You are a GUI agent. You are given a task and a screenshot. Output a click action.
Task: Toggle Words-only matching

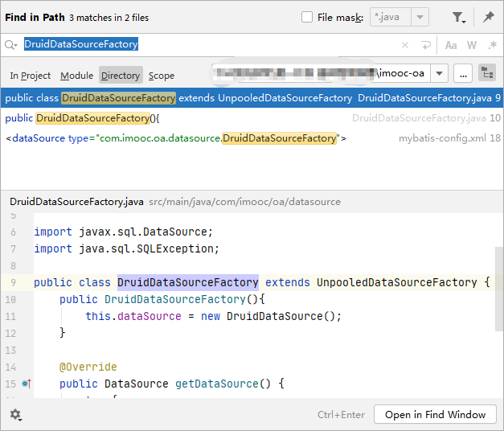472,45
